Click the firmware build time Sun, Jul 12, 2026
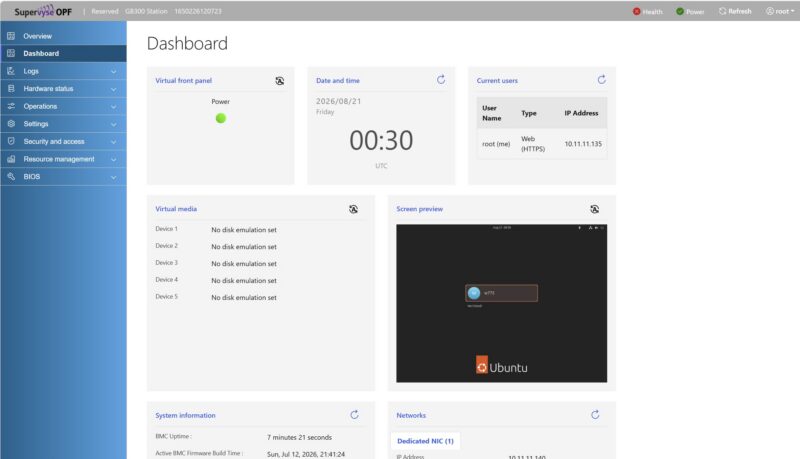Screen dimensions: 800x459 [306, 454]
